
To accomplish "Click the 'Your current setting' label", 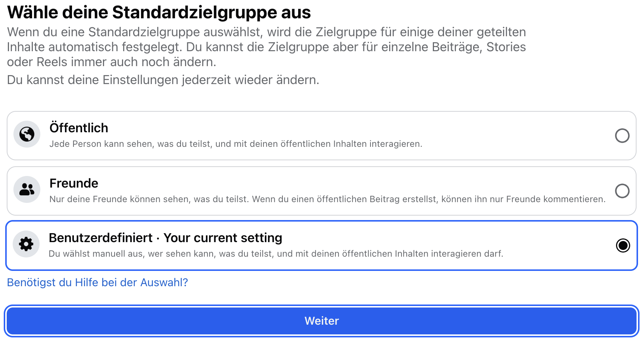I will click(x=223, y=238).
